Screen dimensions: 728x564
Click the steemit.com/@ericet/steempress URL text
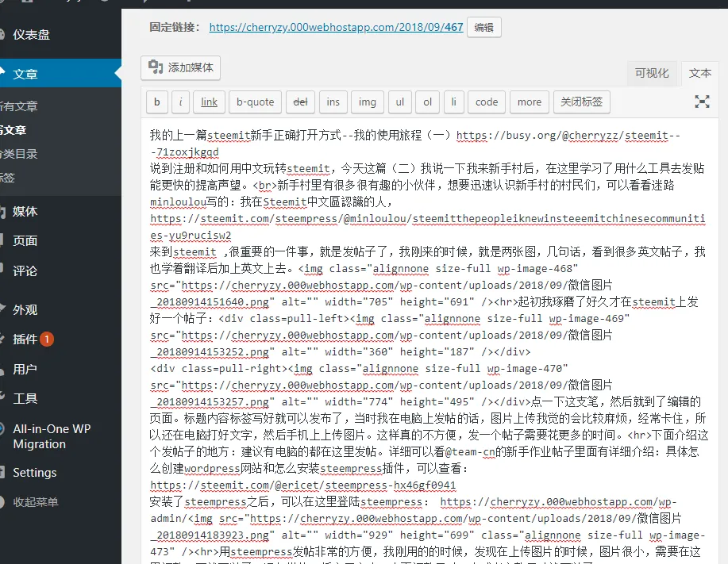[302, 485]
